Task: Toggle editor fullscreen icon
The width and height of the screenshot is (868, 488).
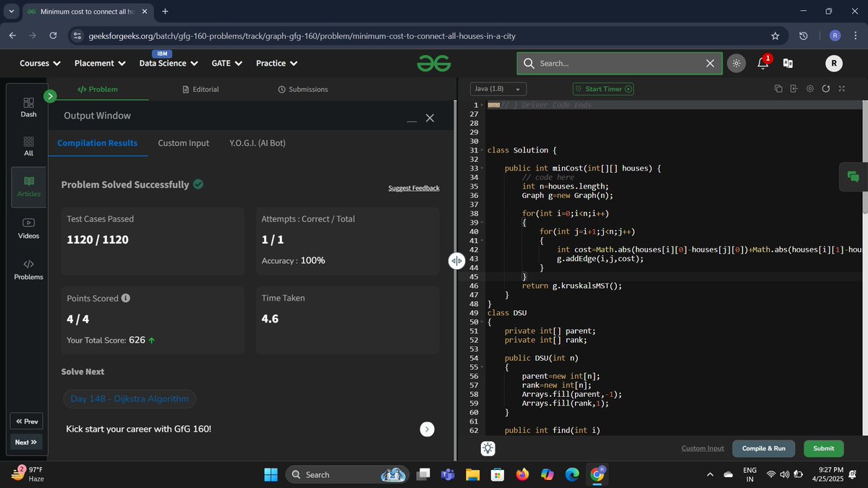Action: 841,89
